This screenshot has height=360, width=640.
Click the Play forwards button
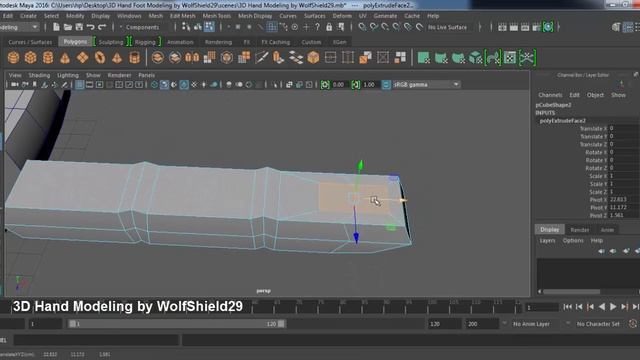pos(613,307)
